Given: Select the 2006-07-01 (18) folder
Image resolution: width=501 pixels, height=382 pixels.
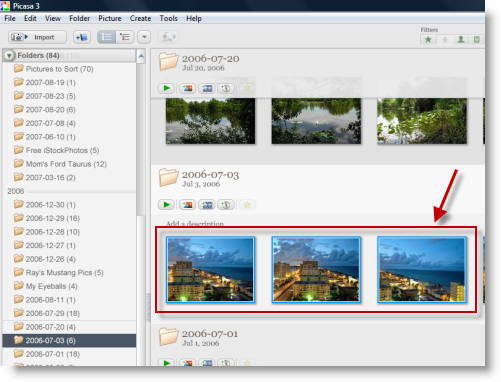Looking at the screenshot, I should click(x=69, y=354).
